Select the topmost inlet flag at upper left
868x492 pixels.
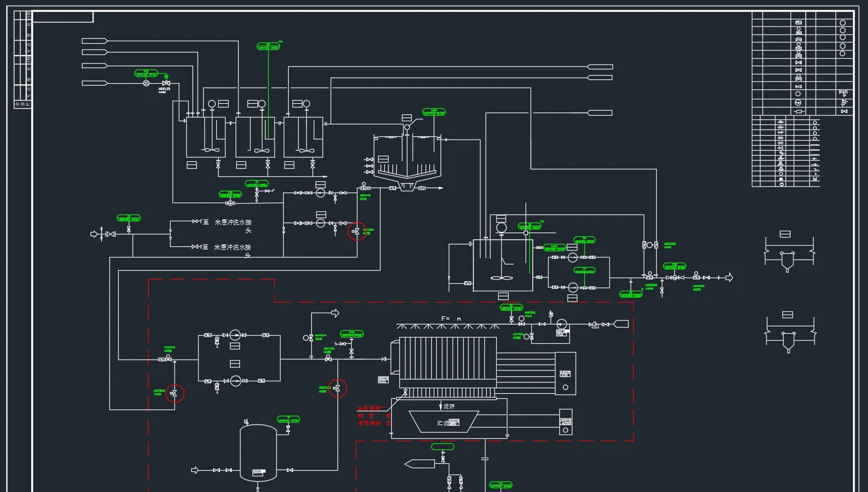[94, 41]
